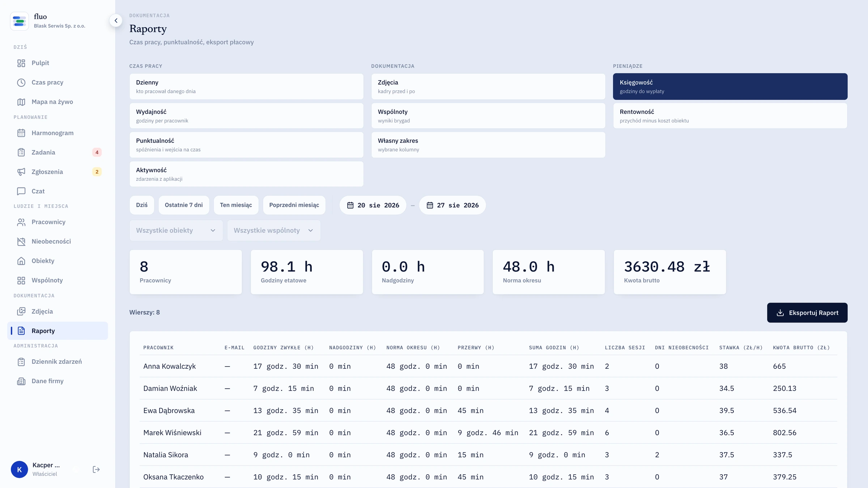The image size is (868, 488).
Task: Select the Aktywność report card
Action: [x=246, y=174]
